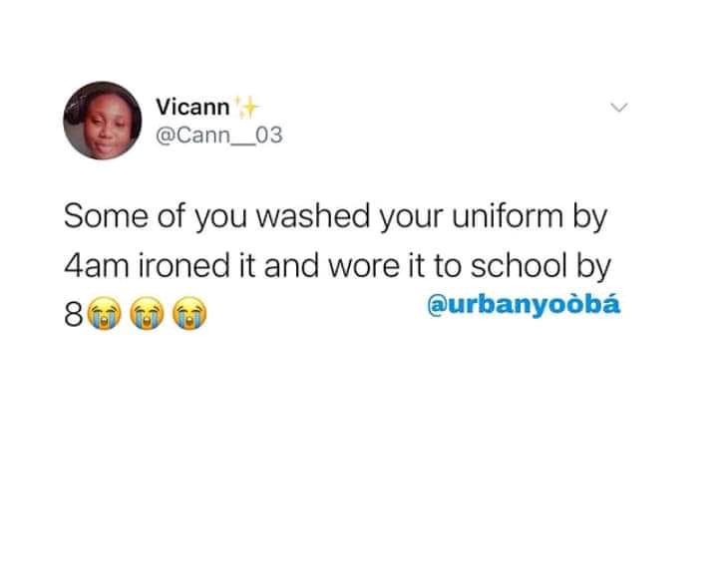Open Vicann's profile picture

[x=102, y=121]
